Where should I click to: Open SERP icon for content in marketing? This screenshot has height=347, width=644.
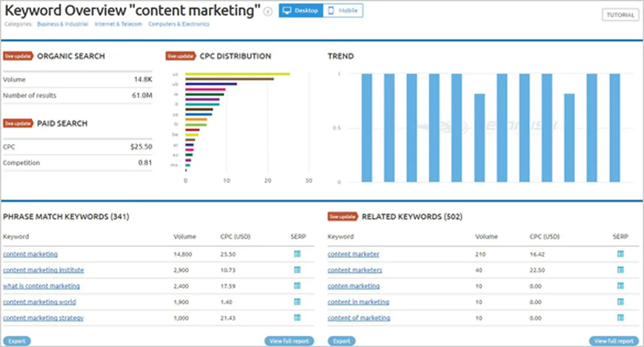[x=620, y=302]
